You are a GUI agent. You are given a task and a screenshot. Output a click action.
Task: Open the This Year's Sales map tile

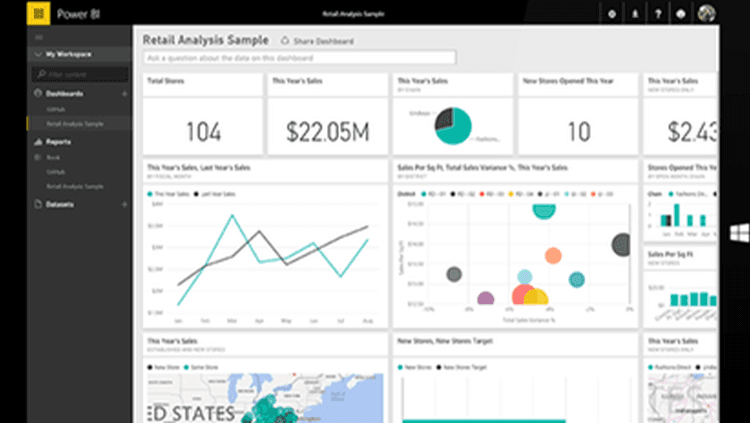tap(265, 378)
